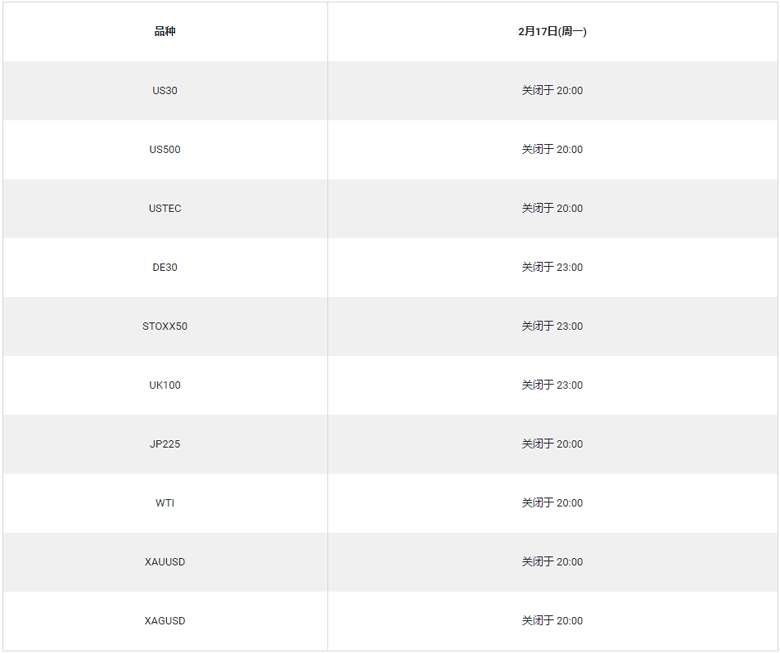The width and height of the screenshot is (780, 653).
Task: Click the STOXX50 symbol cell
Action: point(165,326)
